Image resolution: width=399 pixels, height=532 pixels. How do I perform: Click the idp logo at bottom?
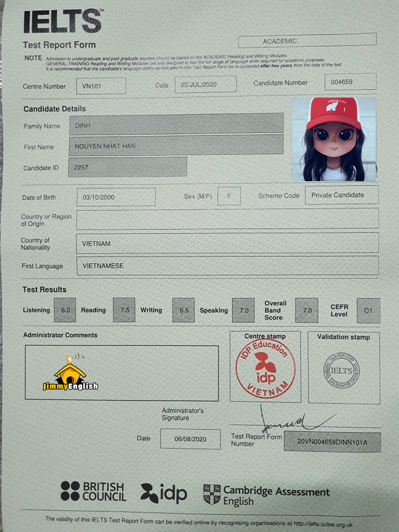(x=164, y=493)
